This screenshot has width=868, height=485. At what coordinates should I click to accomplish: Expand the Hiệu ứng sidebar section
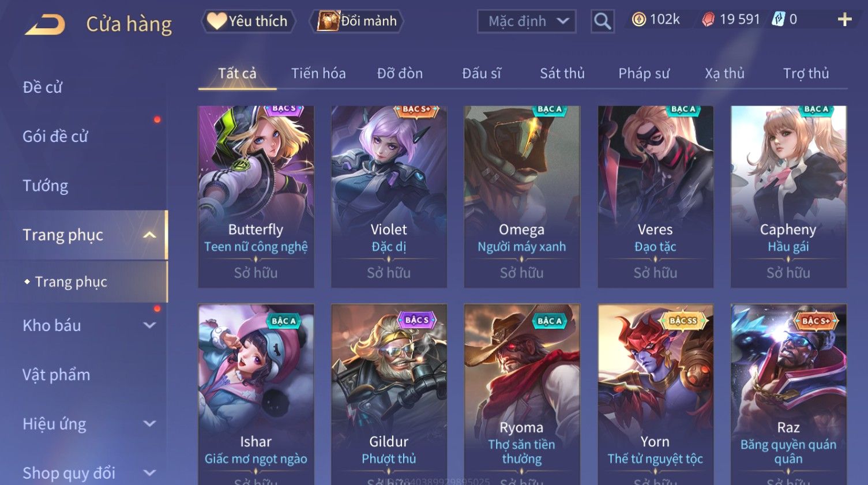pyautogui.click(x=149, y=424)
